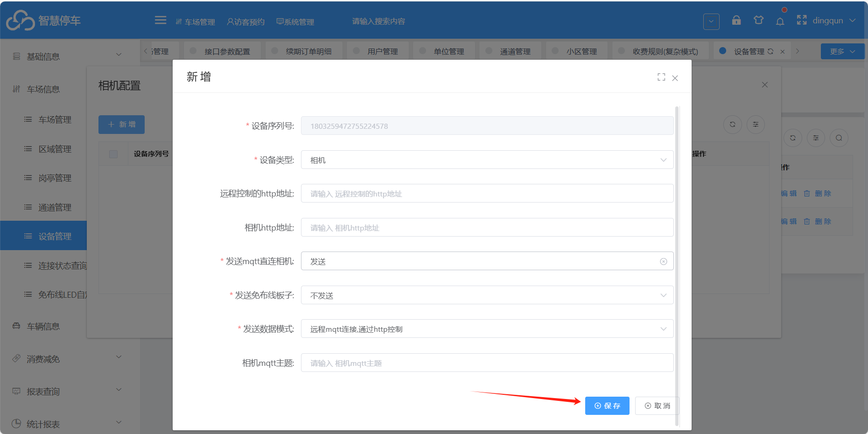868x434 pixels.
Task: Click the 保存 button
Action: 607,406
